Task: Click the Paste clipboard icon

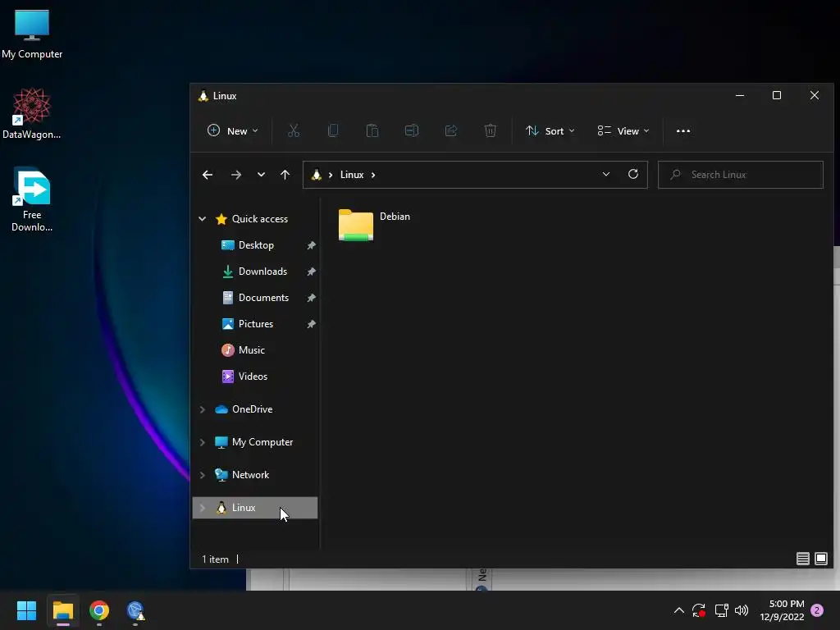Action: [x=372, y=130]
